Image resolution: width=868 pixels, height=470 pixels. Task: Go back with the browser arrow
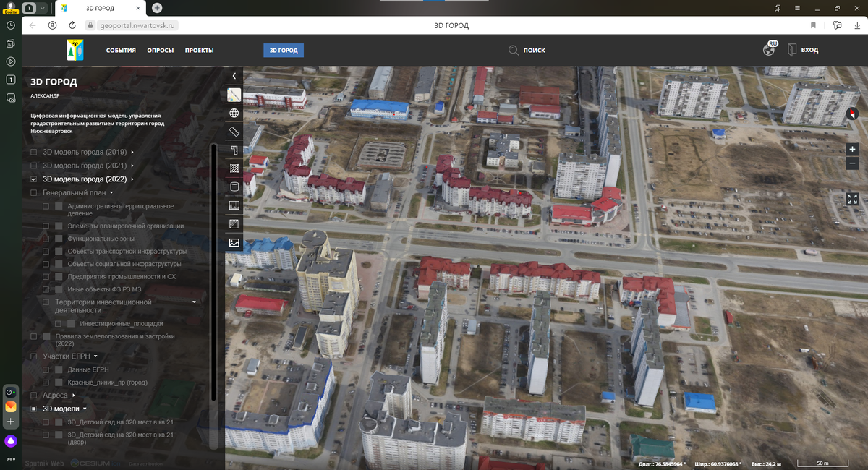[x=33, y=25]
